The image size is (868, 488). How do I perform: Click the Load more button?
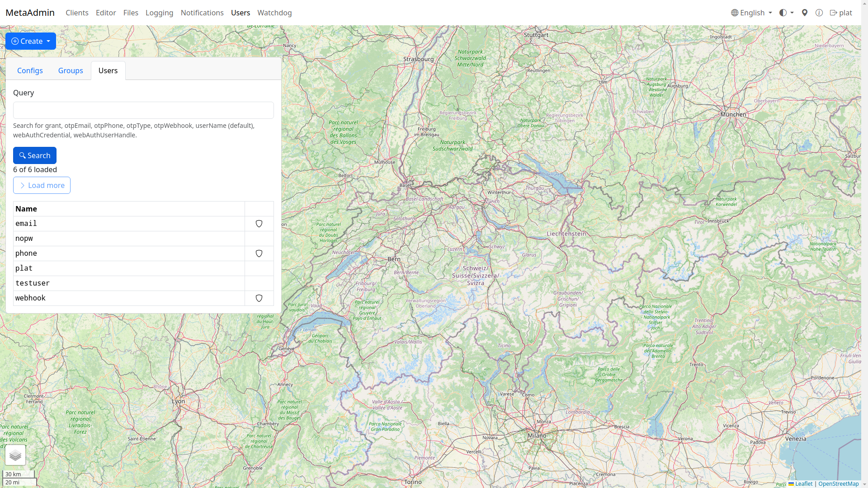point(42,185)
